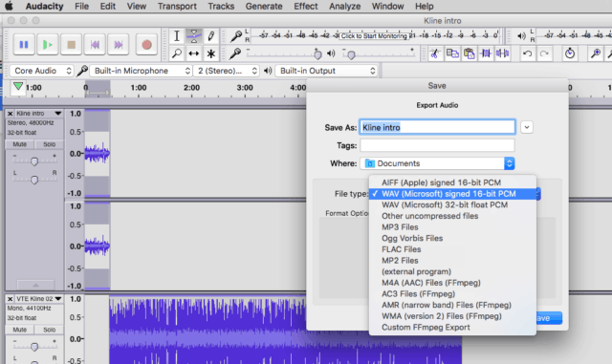
Task: Solo the Kline intro track
Action: [49, 144]
